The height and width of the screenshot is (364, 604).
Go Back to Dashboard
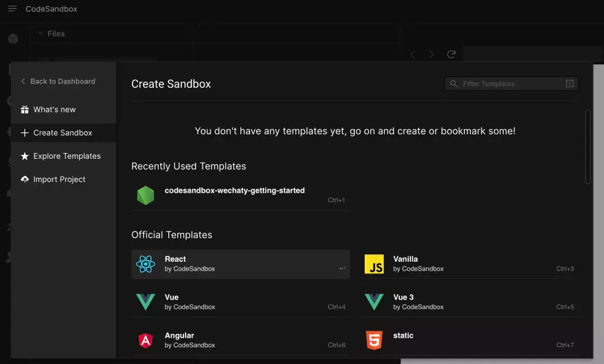tap(63, 81)
